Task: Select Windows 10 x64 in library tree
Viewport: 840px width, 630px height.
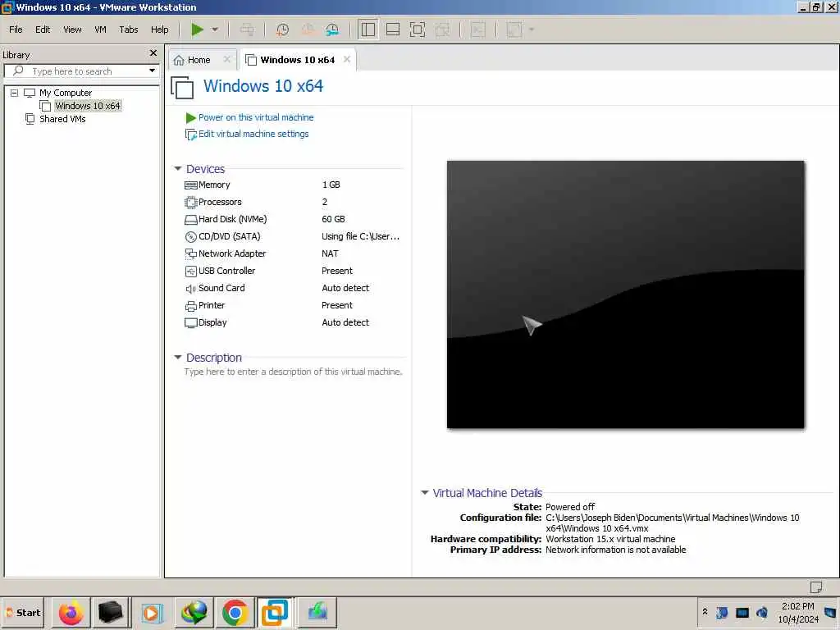Action: 87,106
